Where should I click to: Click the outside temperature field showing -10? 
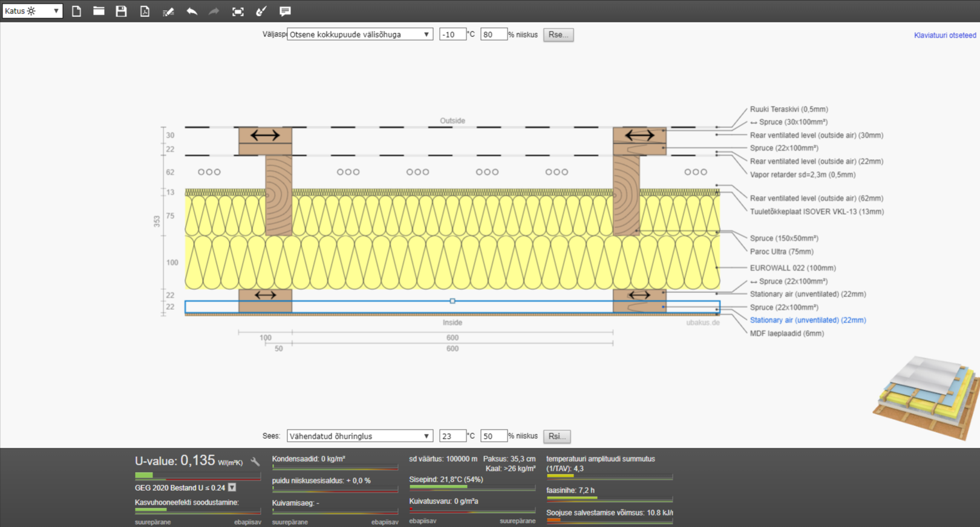pyautogui.click(x=452, y=34)
